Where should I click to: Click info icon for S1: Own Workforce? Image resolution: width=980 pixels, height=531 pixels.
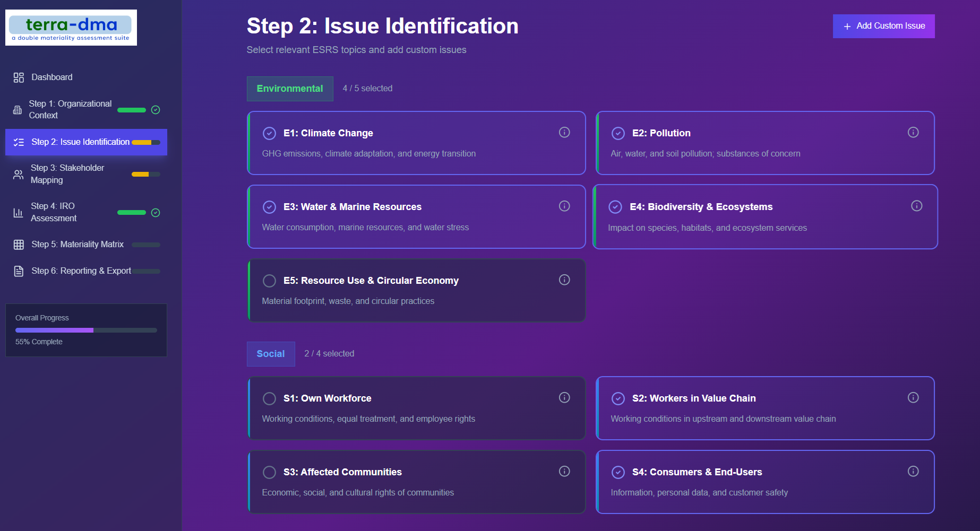point(564,397)
